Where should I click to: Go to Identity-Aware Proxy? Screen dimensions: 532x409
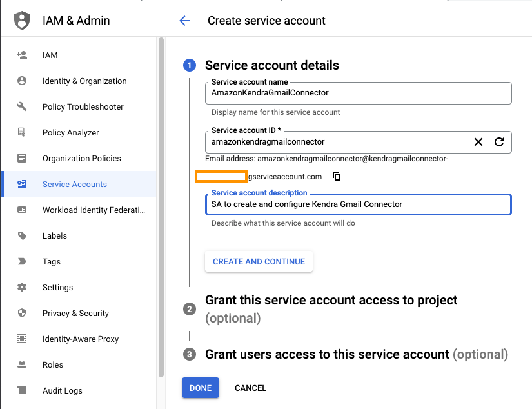(x=79, y=339)
